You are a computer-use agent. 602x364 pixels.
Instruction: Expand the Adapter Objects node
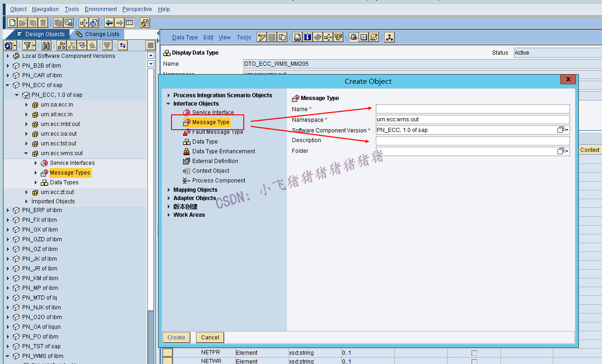click(x=169, y=198)
